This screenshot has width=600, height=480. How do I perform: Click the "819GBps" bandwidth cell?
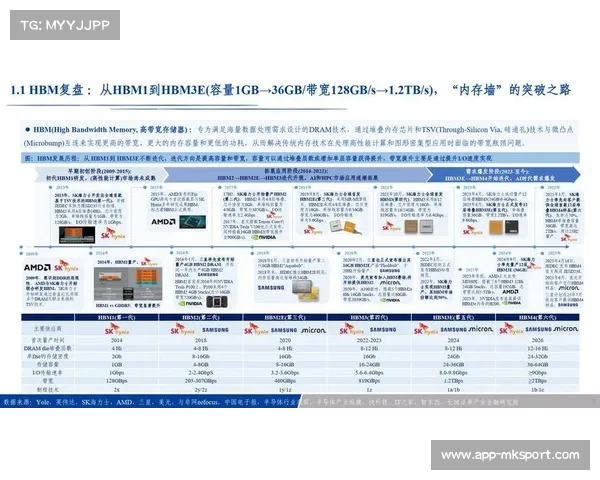pos(369,381)
